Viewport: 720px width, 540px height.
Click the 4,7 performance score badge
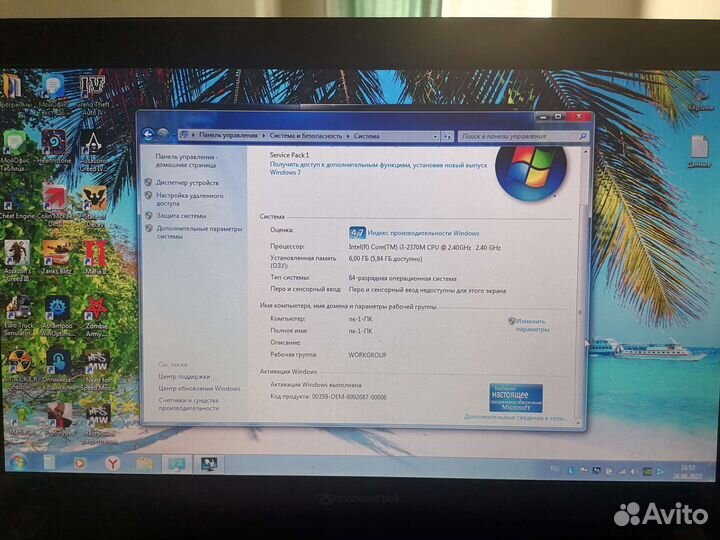point(357,233)
